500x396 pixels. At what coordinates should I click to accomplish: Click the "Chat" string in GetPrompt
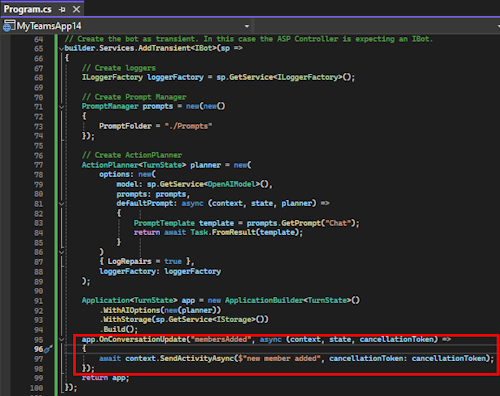[338, 223]
